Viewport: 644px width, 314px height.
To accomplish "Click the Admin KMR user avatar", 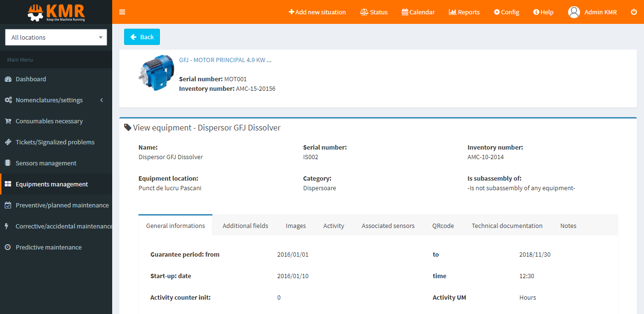I will click(574, 12).
